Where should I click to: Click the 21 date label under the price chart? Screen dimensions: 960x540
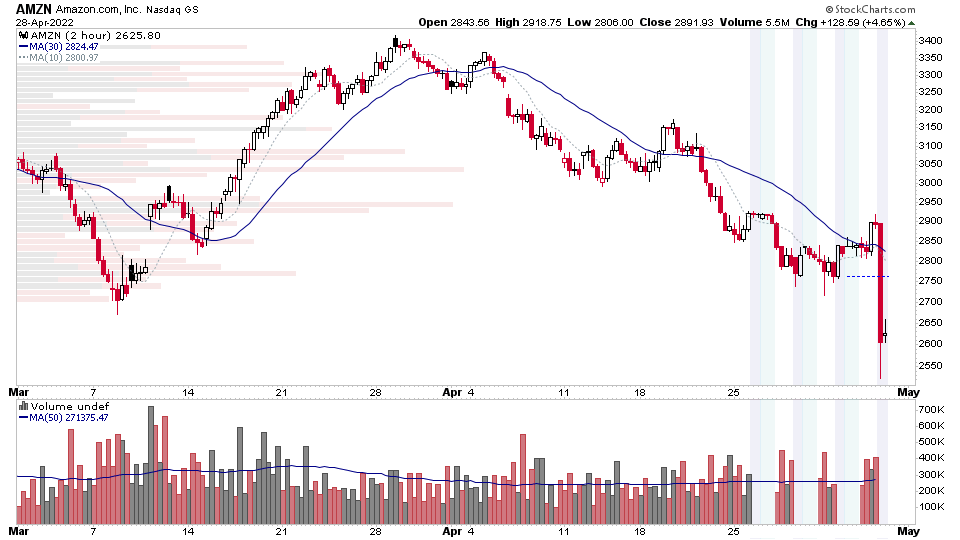point(281,392)
